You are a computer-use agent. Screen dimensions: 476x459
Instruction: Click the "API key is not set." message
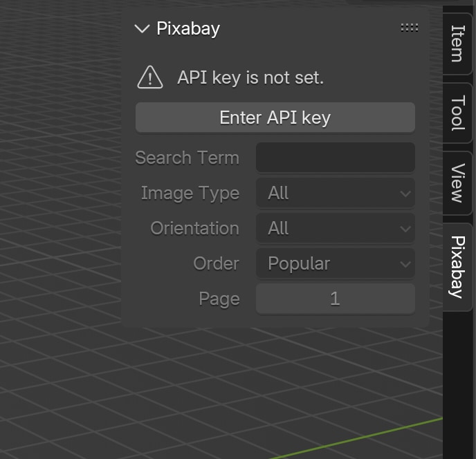click(250, 77)
